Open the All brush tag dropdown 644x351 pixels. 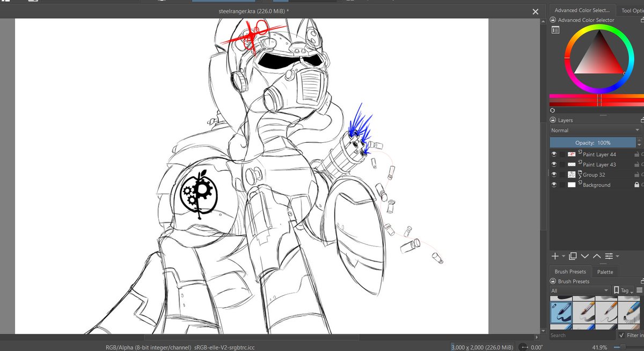(x=580, y=290)
